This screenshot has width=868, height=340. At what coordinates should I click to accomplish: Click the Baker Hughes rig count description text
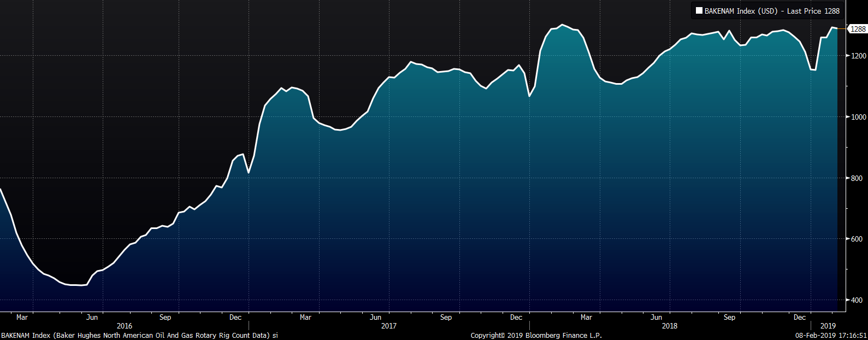click(139, 335)
